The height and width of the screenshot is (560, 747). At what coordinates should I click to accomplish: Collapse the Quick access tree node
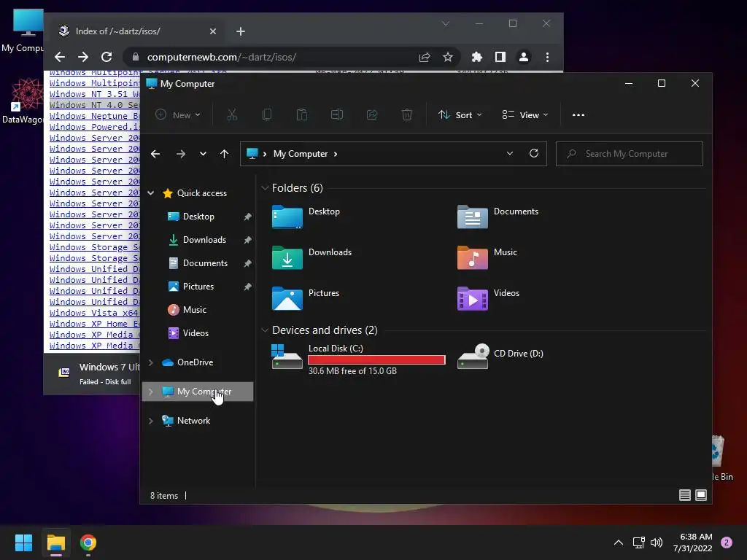tap(151, 192)
